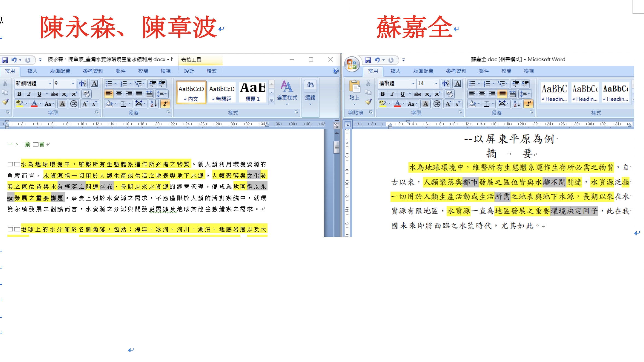Open 校閱 tab in right window

click(506, 71)
